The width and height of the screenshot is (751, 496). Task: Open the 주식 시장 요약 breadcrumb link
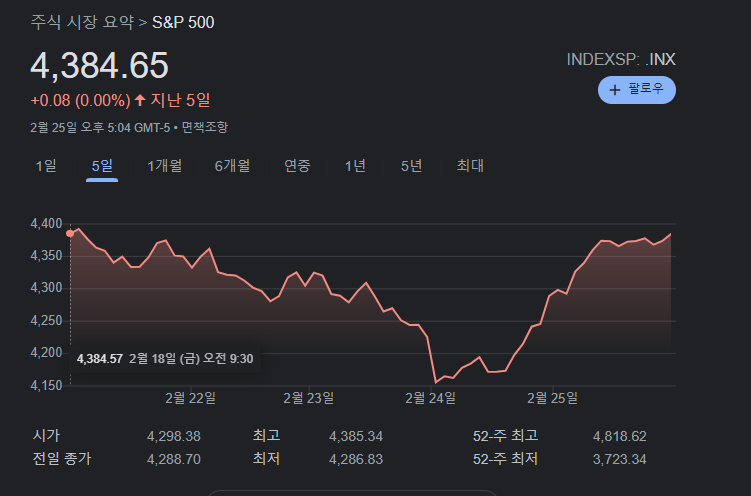pos(82,22)
